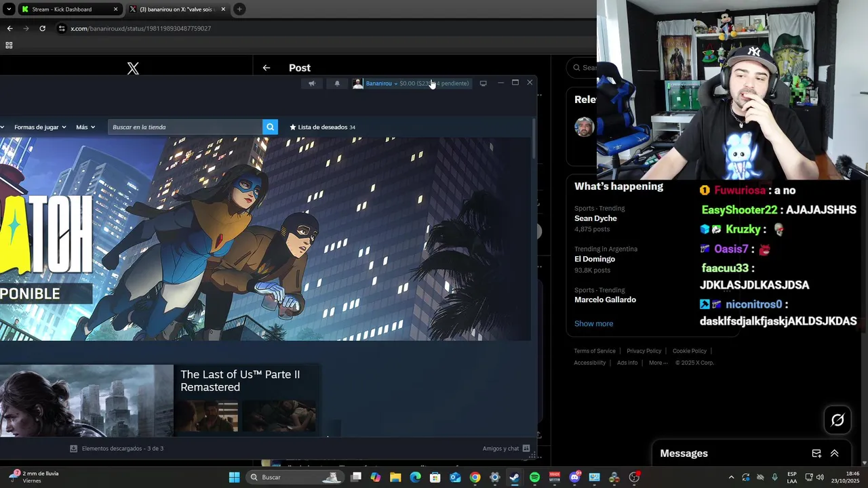Viewport: 868px width, 488px height.
Task: Open 'Sean Dyche' trending topic
Action: (595, 218)
